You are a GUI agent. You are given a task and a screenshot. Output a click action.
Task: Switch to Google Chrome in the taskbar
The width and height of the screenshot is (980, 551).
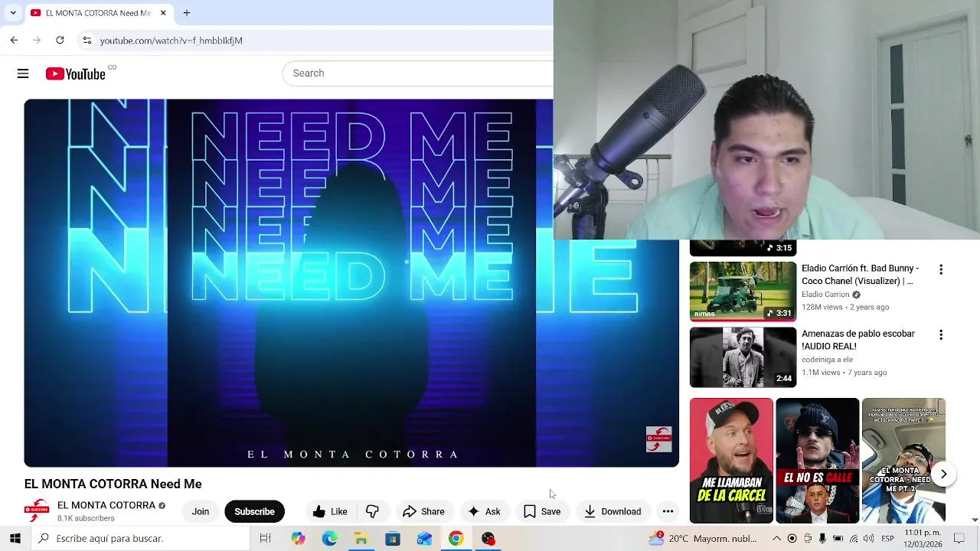(x=456, y=539)
